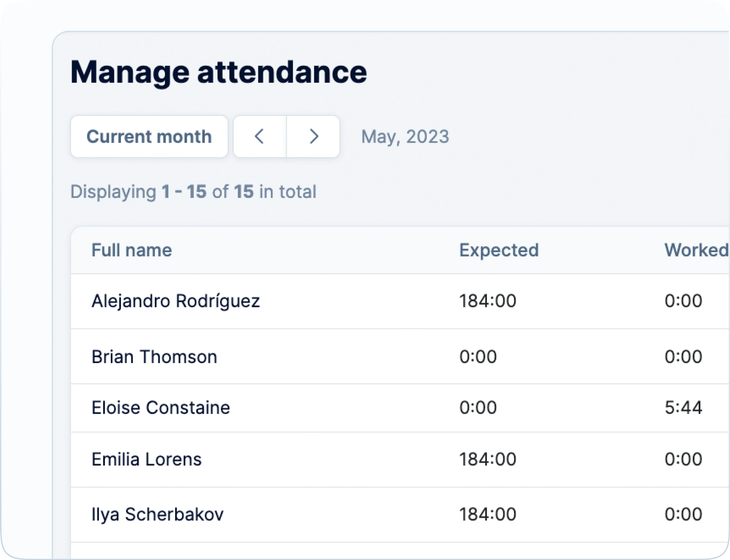Click on Ilya Scherbakov's name
Image resolution: width=730 pixels, height=560 pixels.
coord(157,514)
